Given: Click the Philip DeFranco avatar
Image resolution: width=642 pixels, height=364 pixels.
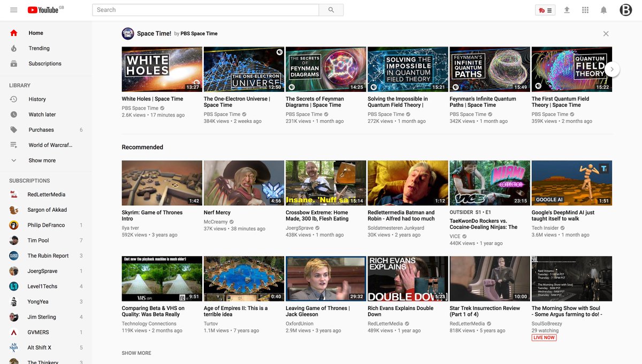Looking at the screenshot, I should click(x=14, y=225).
